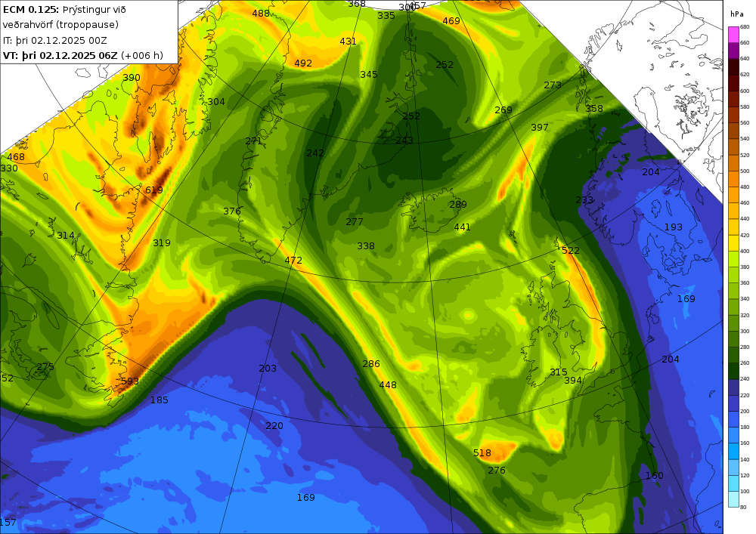Click the yellow legend swatch between 400 and 420

(x=733, y=243)
